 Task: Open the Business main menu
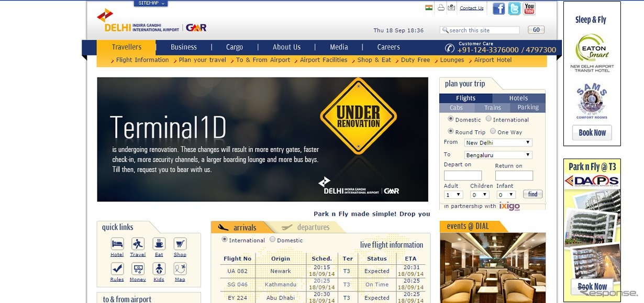pyautogui.click(x=184, y=47)
